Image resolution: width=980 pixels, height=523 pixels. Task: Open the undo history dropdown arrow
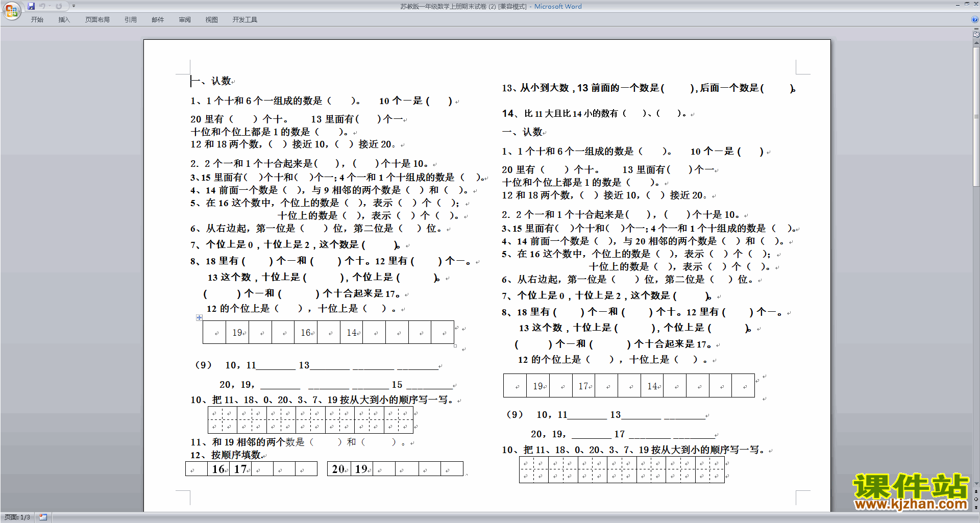tap(50, 6)
